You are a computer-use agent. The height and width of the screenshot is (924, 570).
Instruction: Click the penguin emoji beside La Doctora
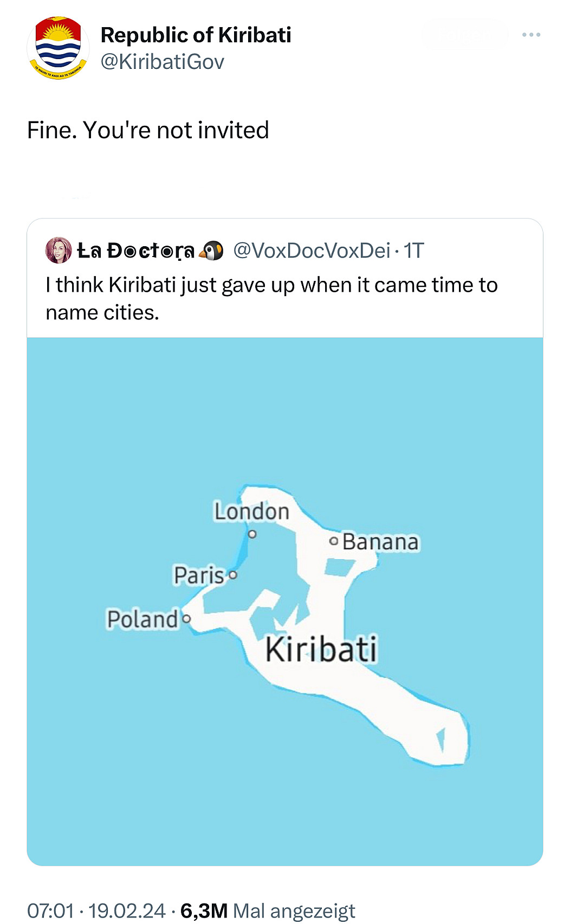pyautogui.click(x=211, y=251)
